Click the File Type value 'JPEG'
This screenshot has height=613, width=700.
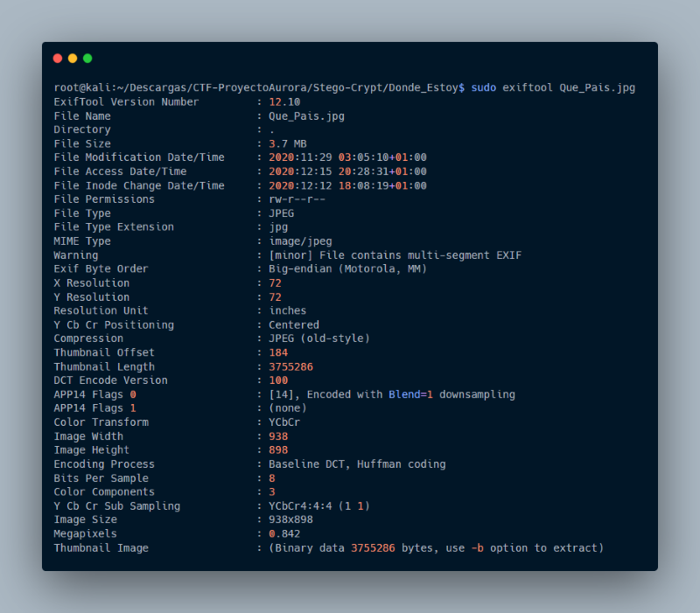[x=281, y=213]
